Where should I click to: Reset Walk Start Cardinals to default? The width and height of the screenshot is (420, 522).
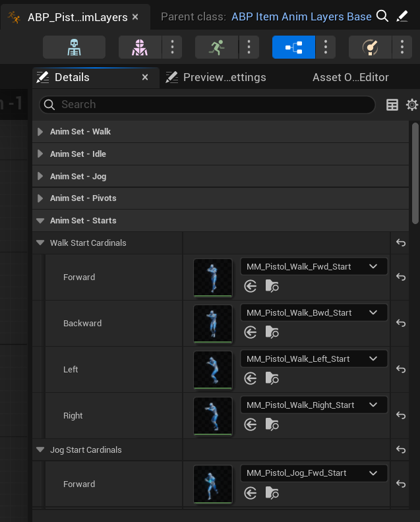pyautogui.click(x=401, y=243)
